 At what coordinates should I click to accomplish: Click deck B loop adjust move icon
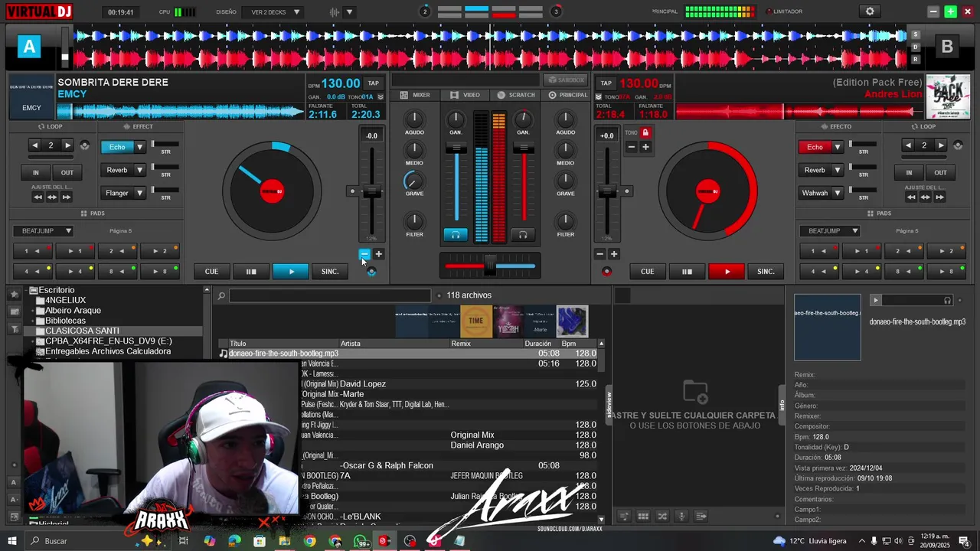926,197
